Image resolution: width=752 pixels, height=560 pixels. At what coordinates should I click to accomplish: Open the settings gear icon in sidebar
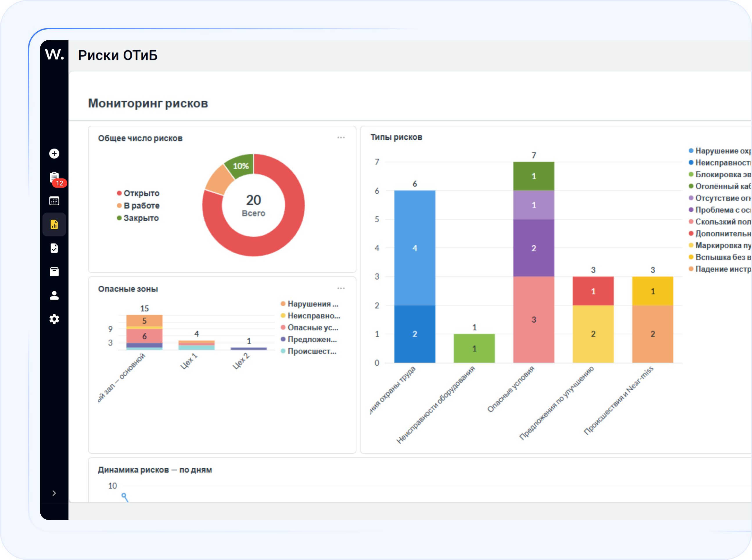coord(54,319)
